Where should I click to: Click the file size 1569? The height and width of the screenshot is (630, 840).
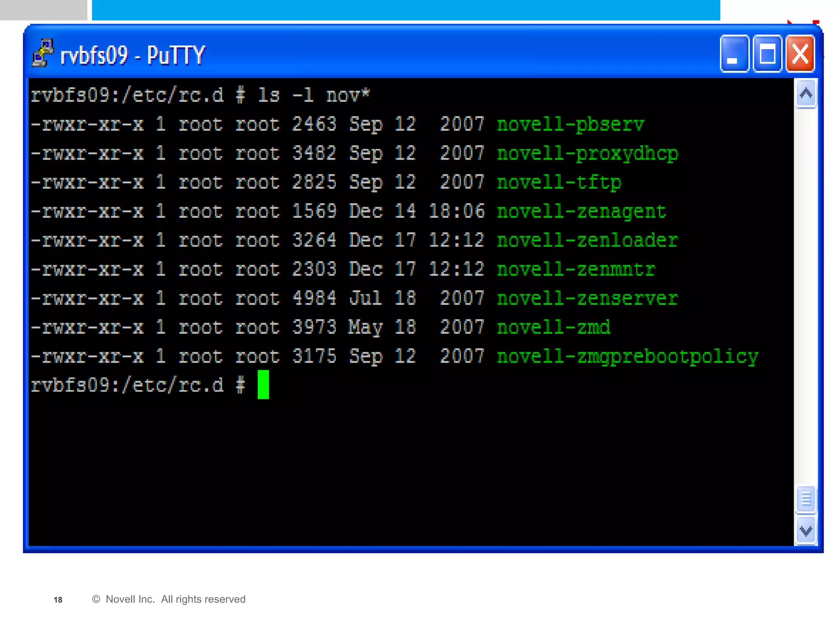pyautogui.click(x=314, y=212)
